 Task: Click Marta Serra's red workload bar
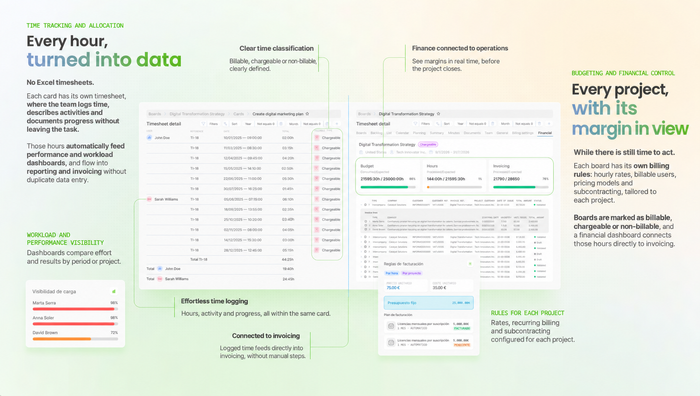[x=74, y=309]
